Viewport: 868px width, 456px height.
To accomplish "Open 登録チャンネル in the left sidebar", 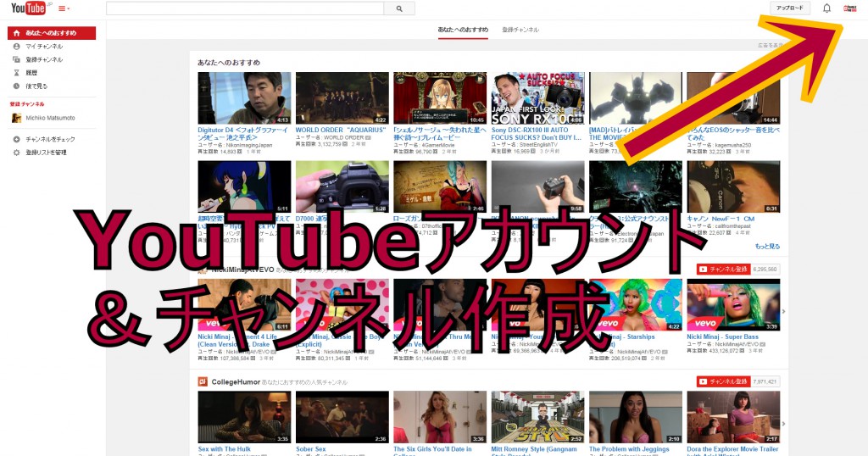I will coord(43,60).
